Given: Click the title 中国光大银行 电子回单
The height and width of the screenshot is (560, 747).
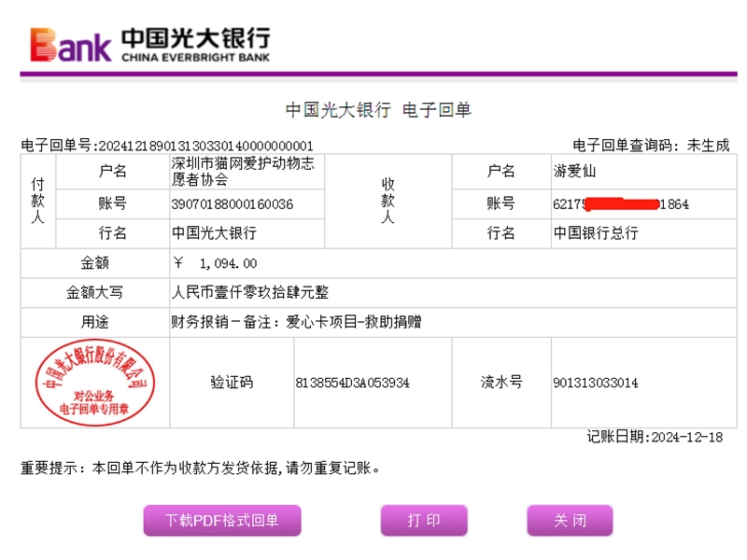Looking at the screenshot, I should click(378, 110).
